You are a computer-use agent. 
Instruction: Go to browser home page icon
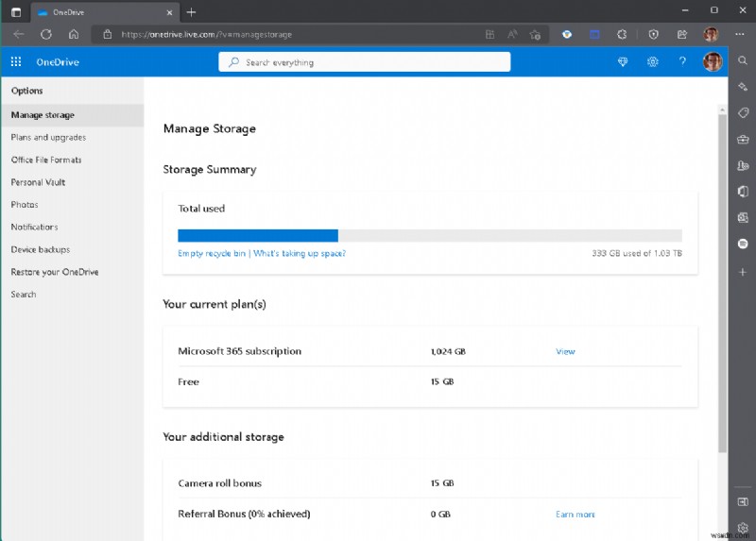click(74, 34)
